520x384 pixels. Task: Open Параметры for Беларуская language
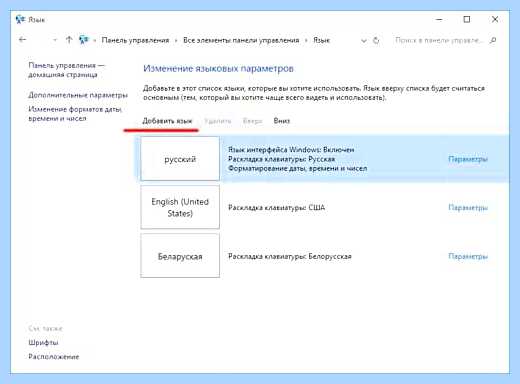468,256
